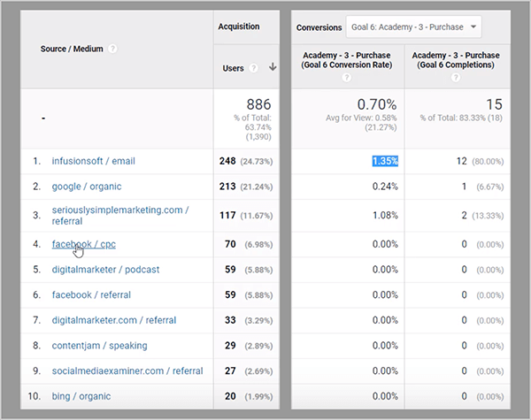Click the highlighted 1.35% conversion rate
The image size is (531, 420).
(x=385, y=161)
